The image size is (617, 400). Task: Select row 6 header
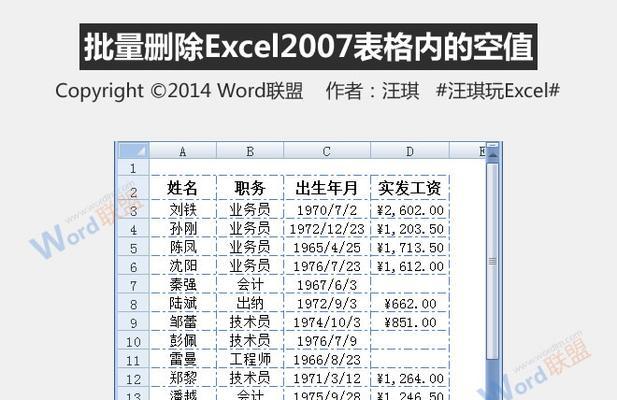[133, 266]
